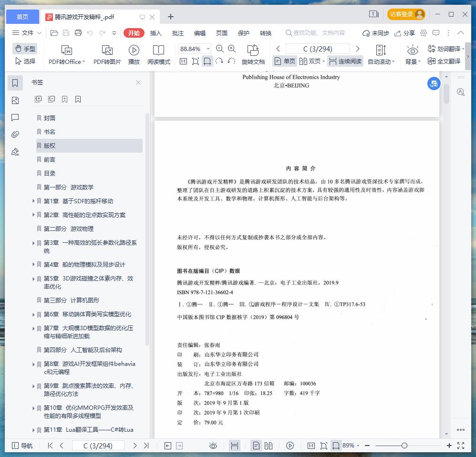Image resolution: width=476 pixels, height=457 pixels.
Task: Toggle fit-width icon in the ribbon
Action: pos(207,62)
